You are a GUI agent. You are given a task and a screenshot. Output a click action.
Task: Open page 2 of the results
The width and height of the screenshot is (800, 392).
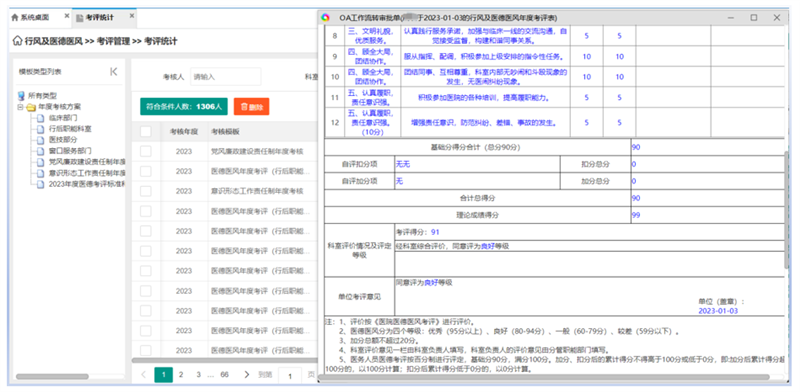tap(181, 375)
